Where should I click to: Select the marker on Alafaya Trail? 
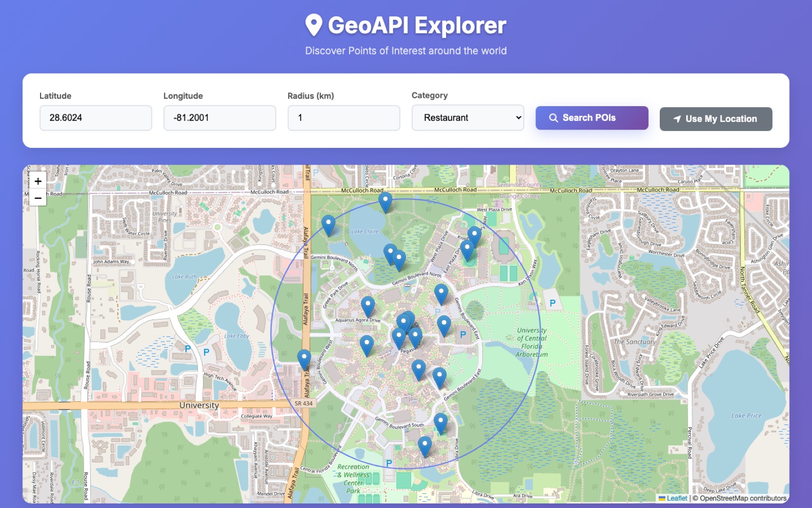(x=304, y=360)
